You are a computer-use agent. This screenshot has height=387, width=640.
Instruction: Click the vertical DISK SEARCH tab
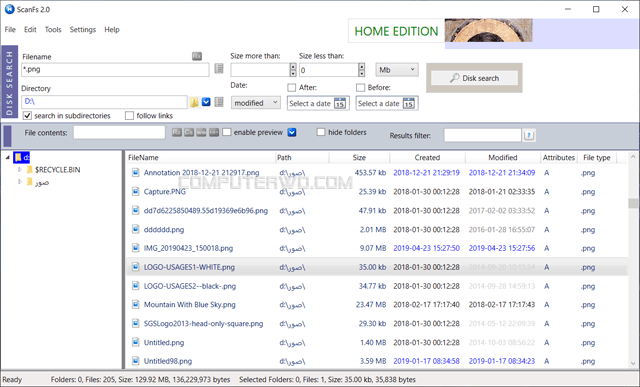(9, 82)
